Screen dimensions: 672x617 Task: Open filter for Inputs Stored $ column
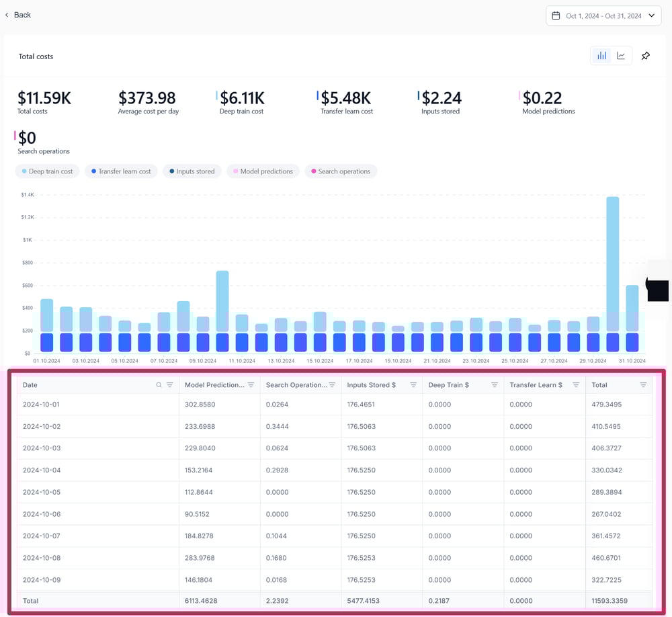coord(413,385)
